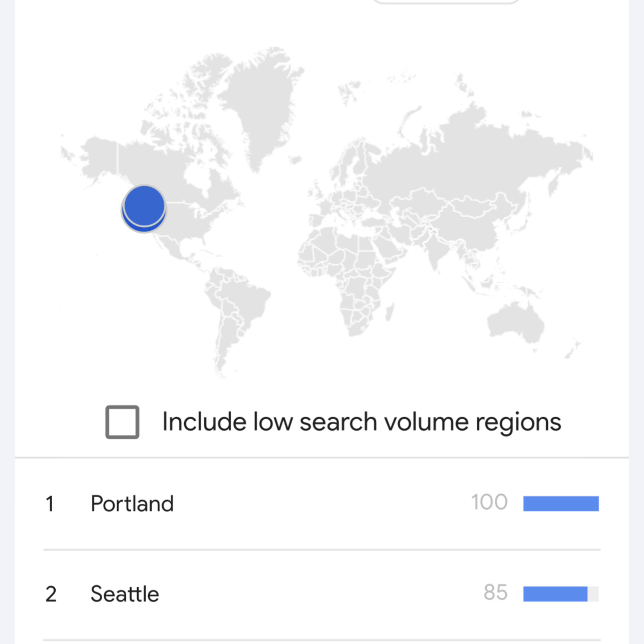Click Seattle's partially filled interest bar

pos(561,594)
